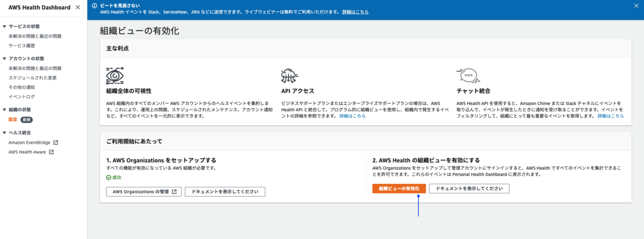
Task: Open スケジュールされた変更 in the sidebar
Action: point(33,78)
